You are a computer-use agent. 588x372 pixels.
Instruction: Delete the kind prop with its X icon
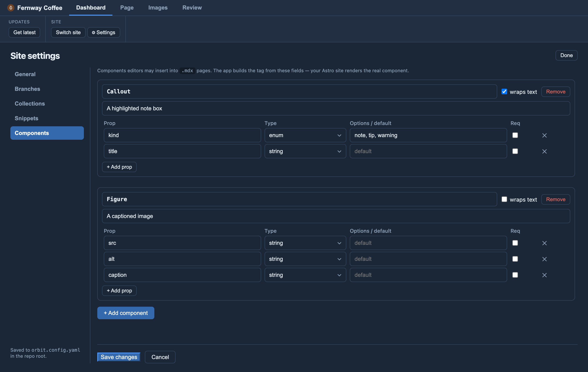tap(544, 135)
